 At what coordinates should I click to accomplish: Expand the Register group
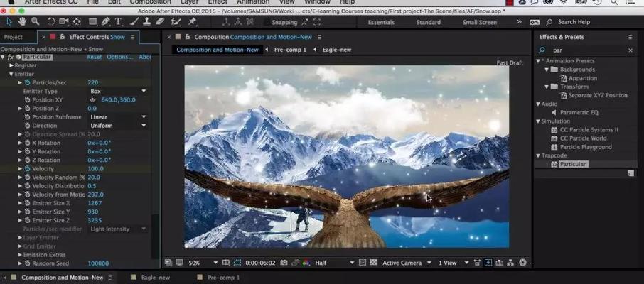(x=11, y=65)
